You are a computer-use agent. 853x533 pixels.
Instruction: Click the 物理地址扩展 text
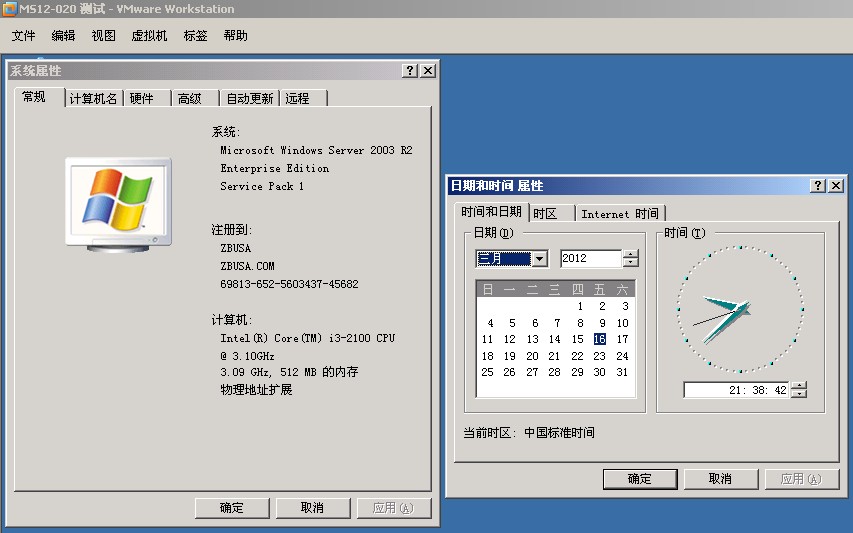point(256,390)
